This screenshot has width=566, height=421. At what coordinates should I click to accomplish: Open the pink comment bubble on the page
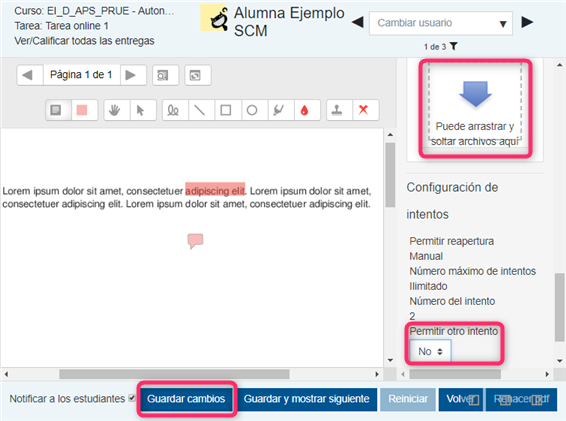point(195,241)
